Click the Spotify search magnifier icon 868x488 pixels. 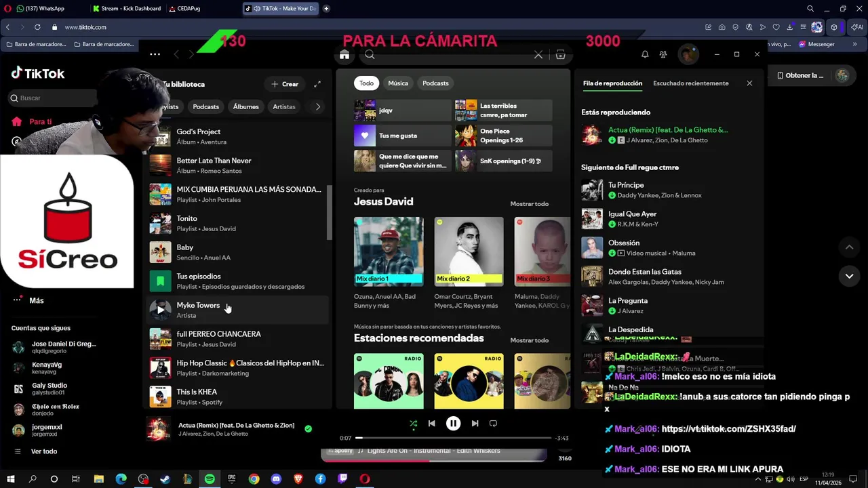(x=370, y=55)
